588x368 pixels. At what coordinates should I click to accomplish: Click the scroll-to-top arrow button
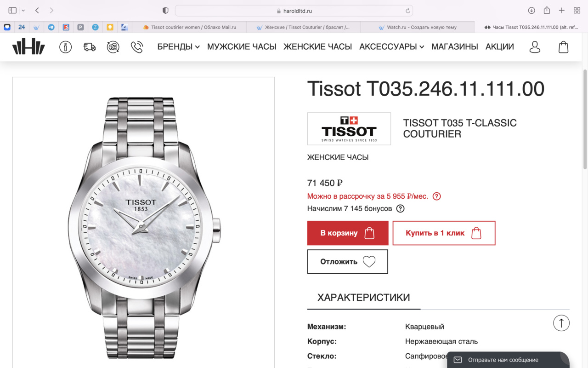[x=561, y=323]
